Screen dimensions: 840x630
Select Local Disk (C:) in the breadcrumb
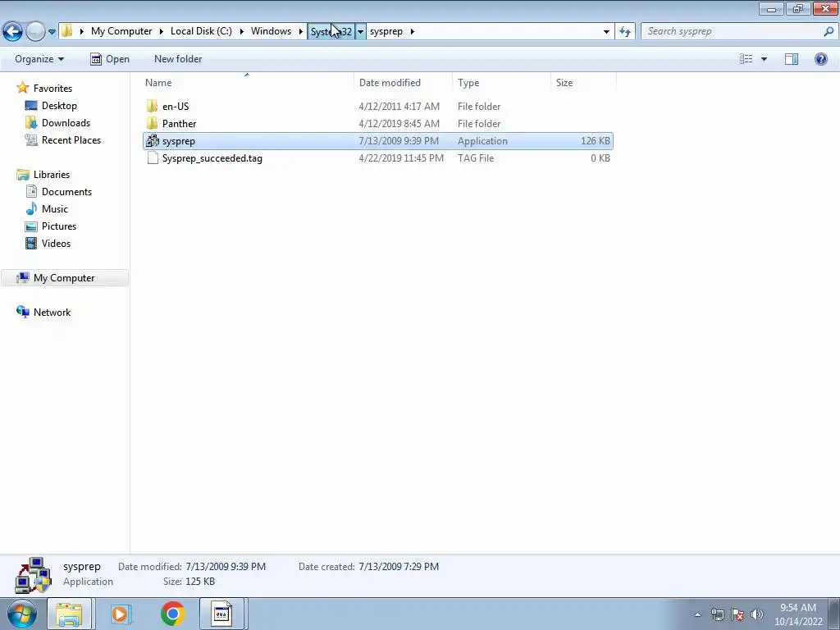click(x=201, y=31)
